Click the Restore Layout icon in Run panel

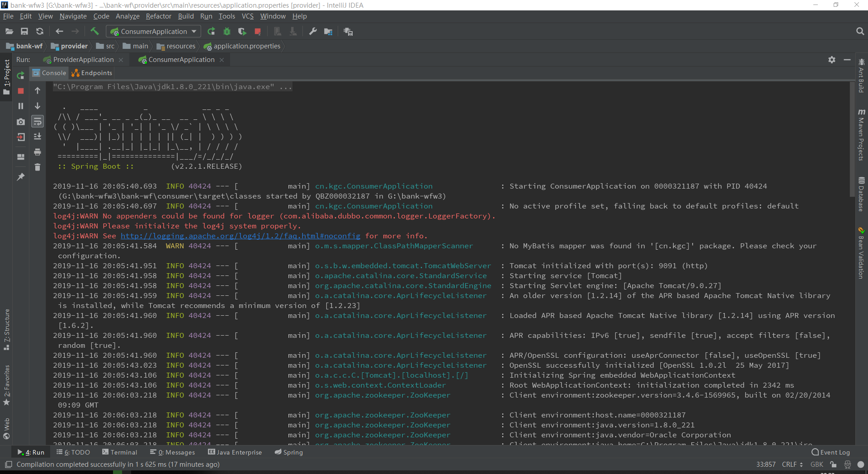pyautogui.click(x=20, y=157)
